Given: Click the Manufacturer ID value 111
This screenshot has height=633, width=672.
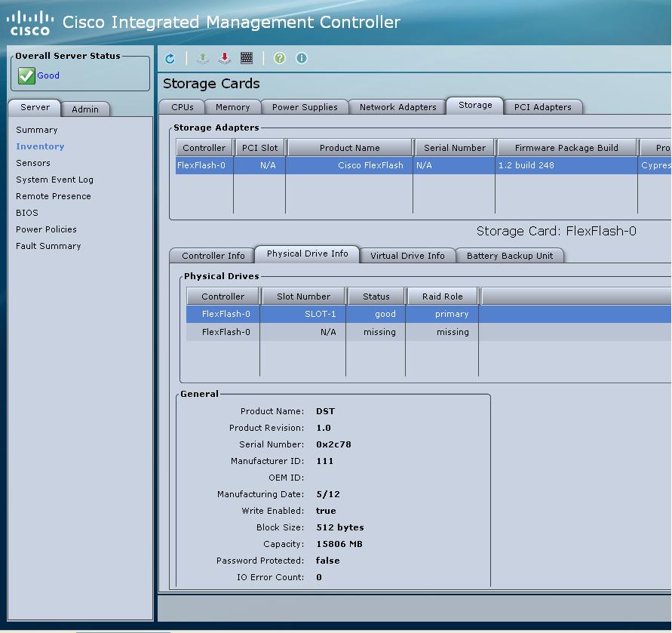Looking at the screenshot, I should (x=324, y=461).
